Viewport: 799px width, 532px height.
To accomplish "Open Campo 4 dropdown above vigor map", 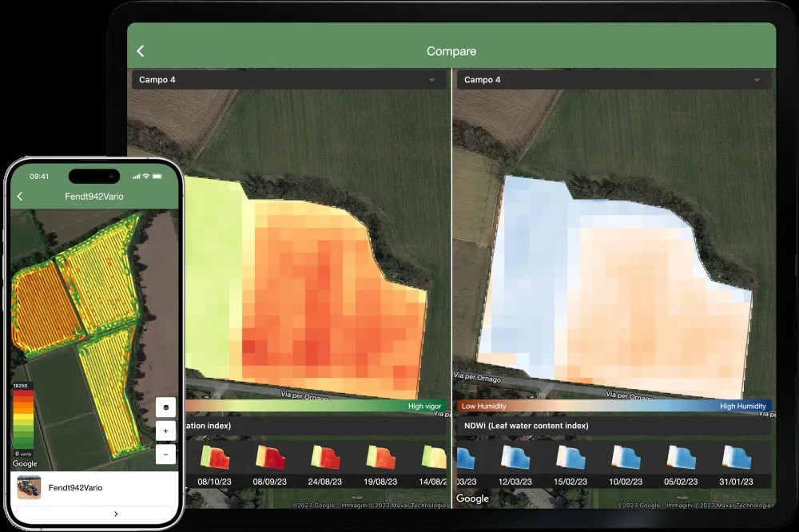I will pyautogui.click(x=288, y=80).
